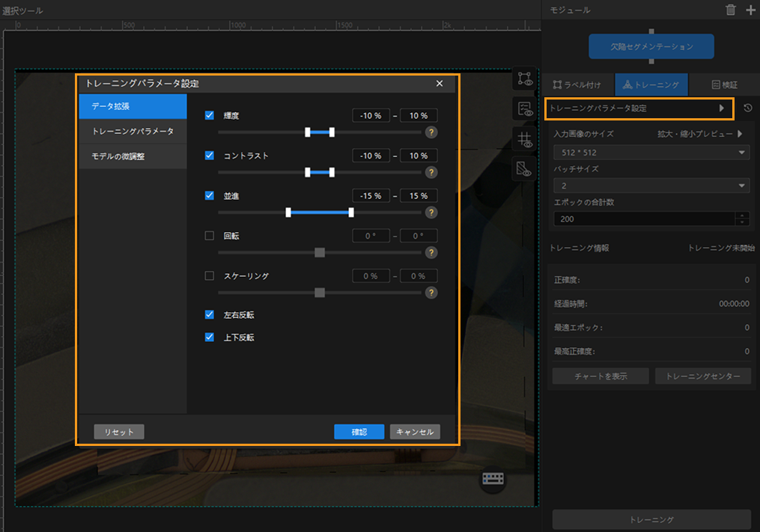Click the disabled scaling slider handle
Viewport: 760px width, 532px height.
[x=320, y=293]
